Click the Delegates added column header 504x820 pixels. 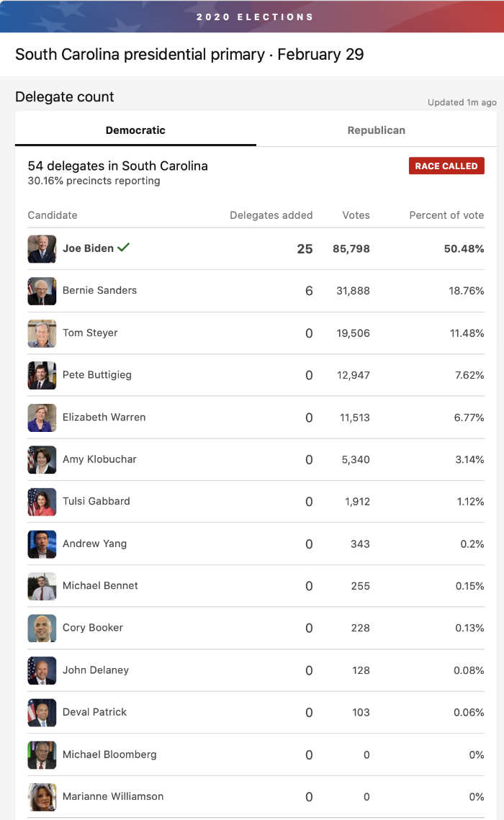pos(271,215)
